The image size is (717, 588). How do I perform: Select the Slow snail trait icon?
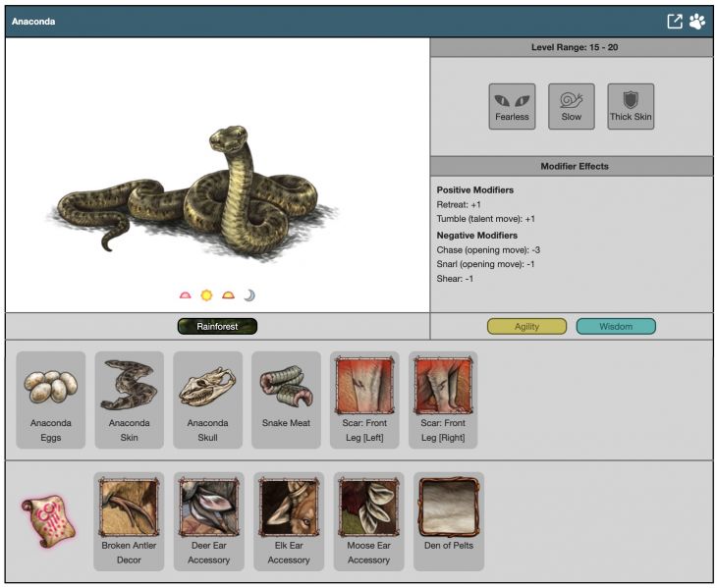572,106
